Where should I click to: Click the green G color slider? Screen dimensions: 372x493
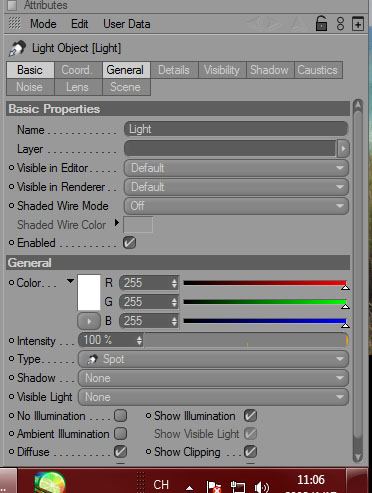[265, 302]
